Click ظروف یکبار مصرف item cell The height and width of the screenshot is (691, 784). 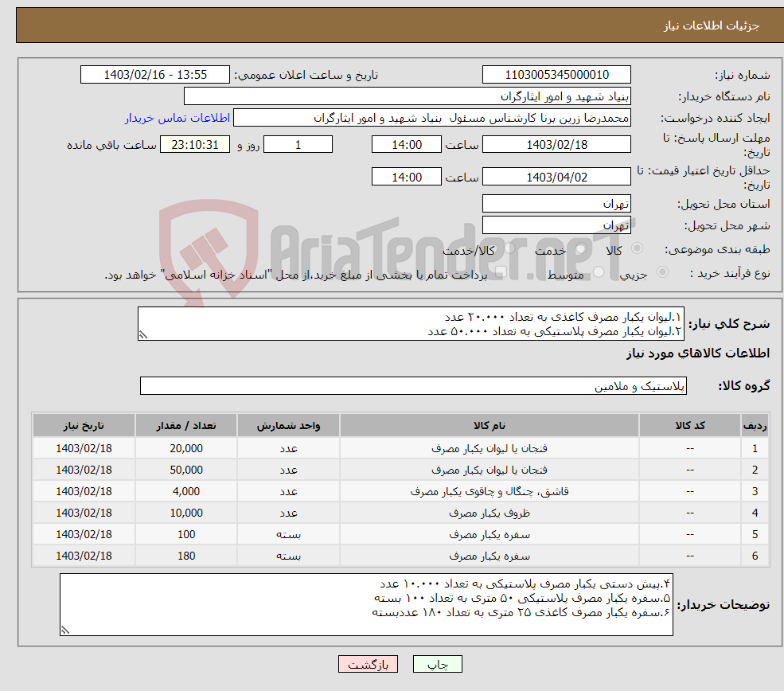click(x=489, y=513)
